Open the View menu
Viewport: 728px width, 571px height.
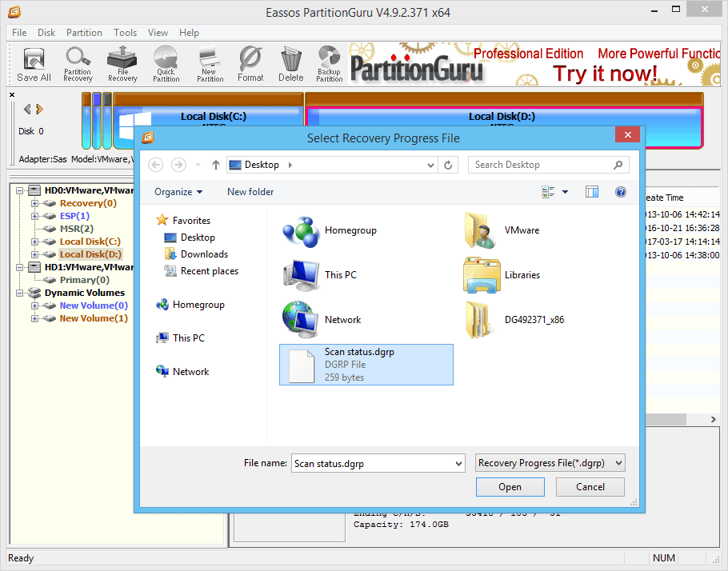tap(158, 33)
